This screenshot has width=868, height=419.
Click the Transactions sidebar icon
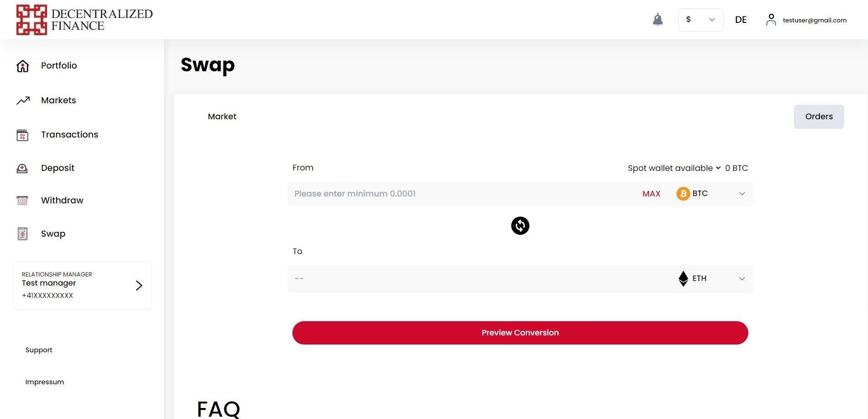(22, 135)
